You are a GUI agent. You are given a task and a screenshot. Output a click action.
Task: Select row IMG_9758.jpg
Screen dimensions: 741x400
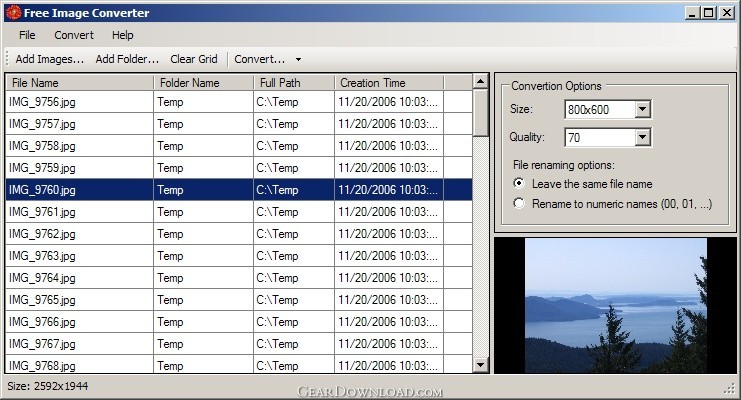(239, 146)
